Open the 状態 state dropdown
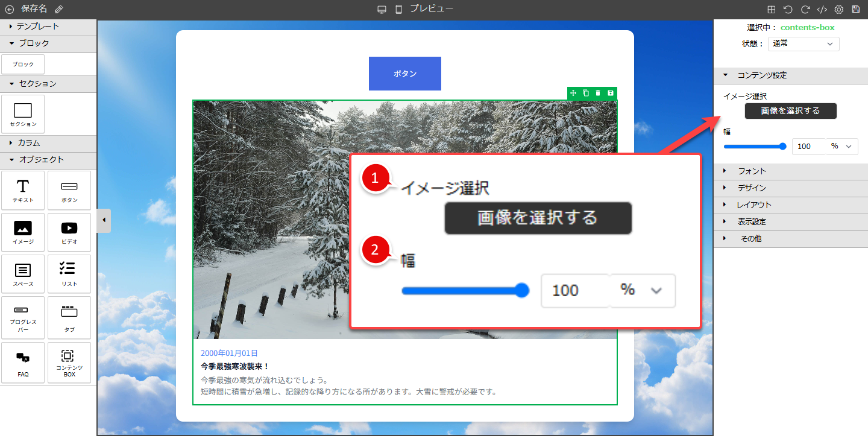868x441 pixels. point(804,43)
